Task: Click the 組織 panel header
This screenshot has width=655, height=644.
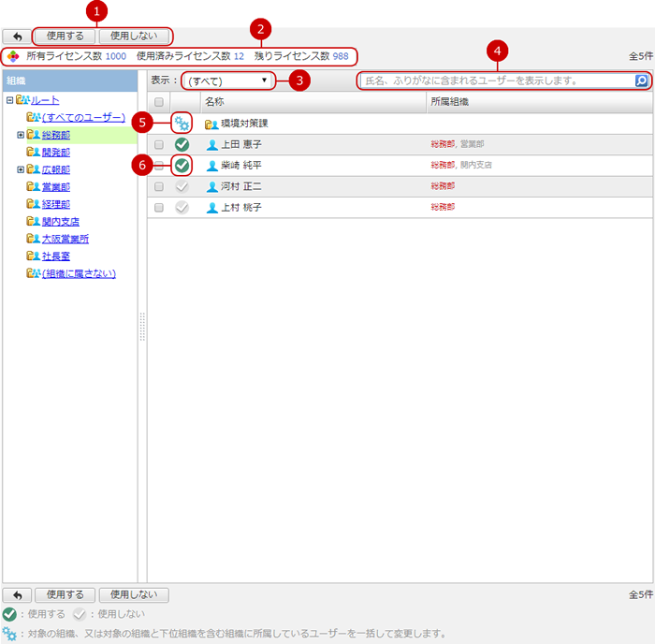Action: (70, 80)
